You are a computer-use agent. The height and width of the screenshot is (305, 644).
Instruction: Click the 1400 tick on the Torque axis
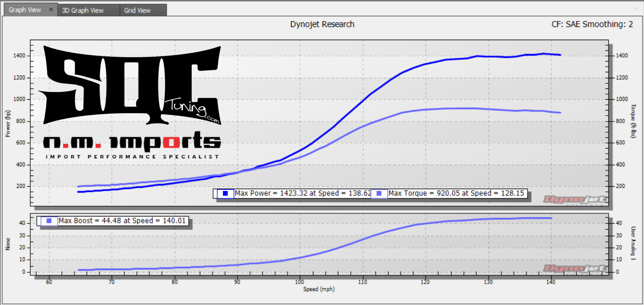pos(622,56)
